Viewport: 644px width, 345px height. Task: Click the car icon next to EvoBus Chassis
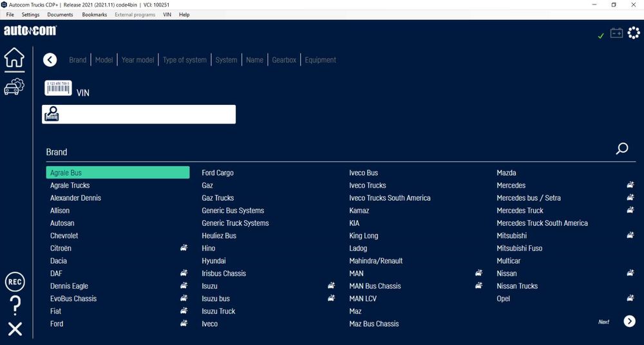(184, 298)
